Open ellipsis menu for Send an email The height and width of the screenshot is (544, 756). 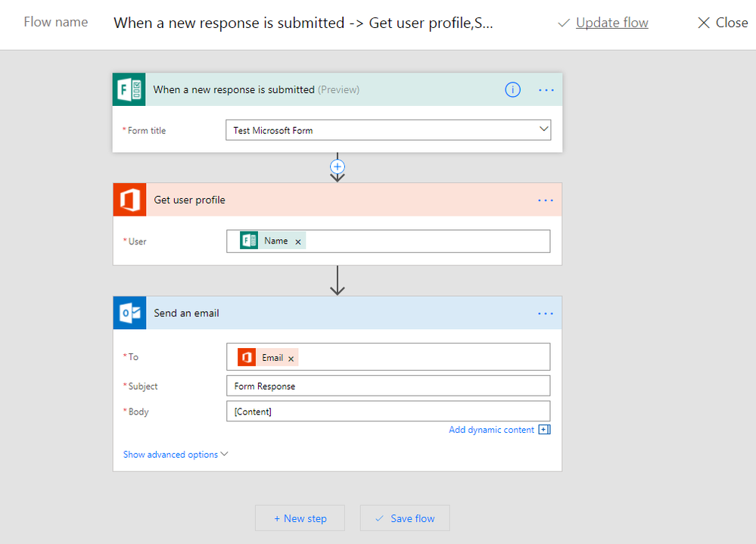point(546,313)
